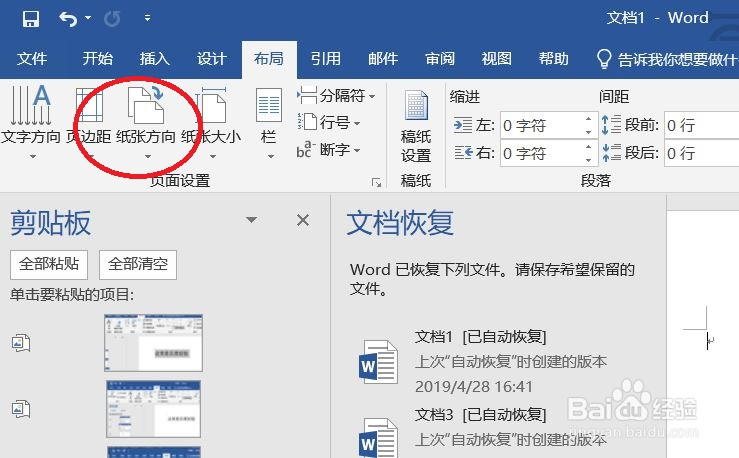Image resolution: width=739 pixels, height=458 pixels.
Task: Open 纸张方向 page orientation icon
Action: click(146, 105)
